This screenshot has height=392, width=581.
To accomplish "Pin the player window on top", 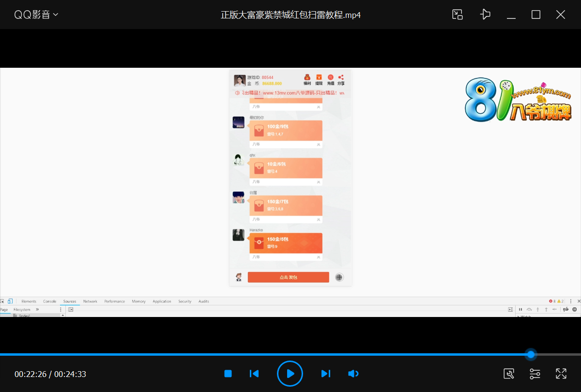I will (485, 15).
